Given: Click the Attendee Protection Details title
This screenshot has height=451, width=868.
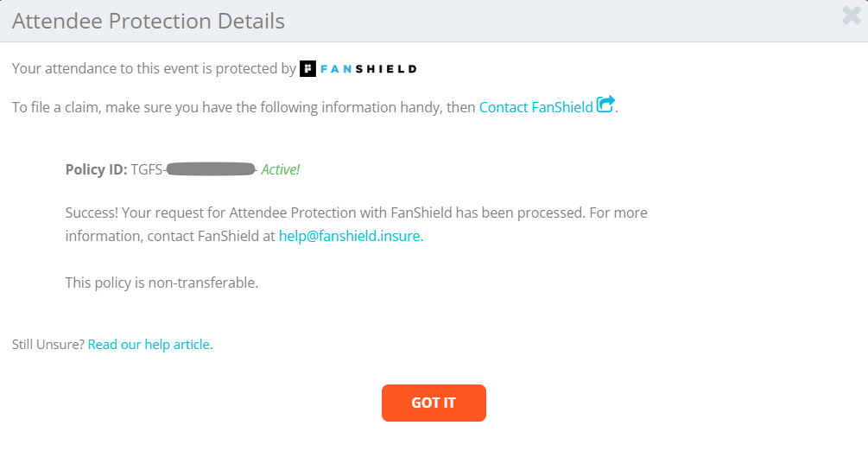Looking at the screenshot, I should (149, 21).
